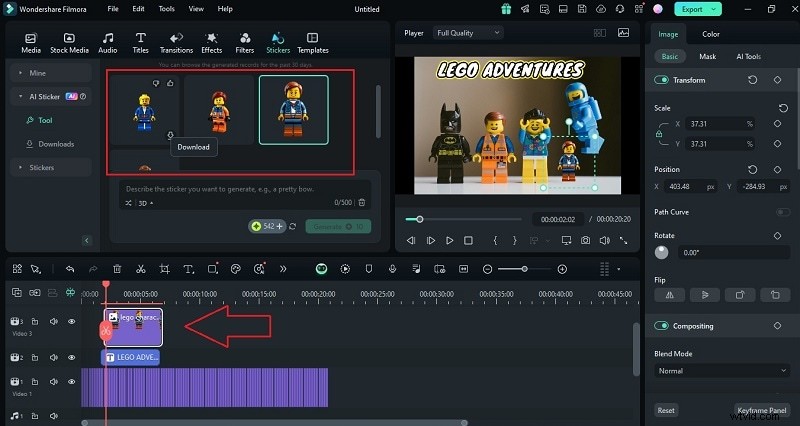Screen dimensions: 800x426
Task: Expand player to fullscreen
Action: (623, 240)
